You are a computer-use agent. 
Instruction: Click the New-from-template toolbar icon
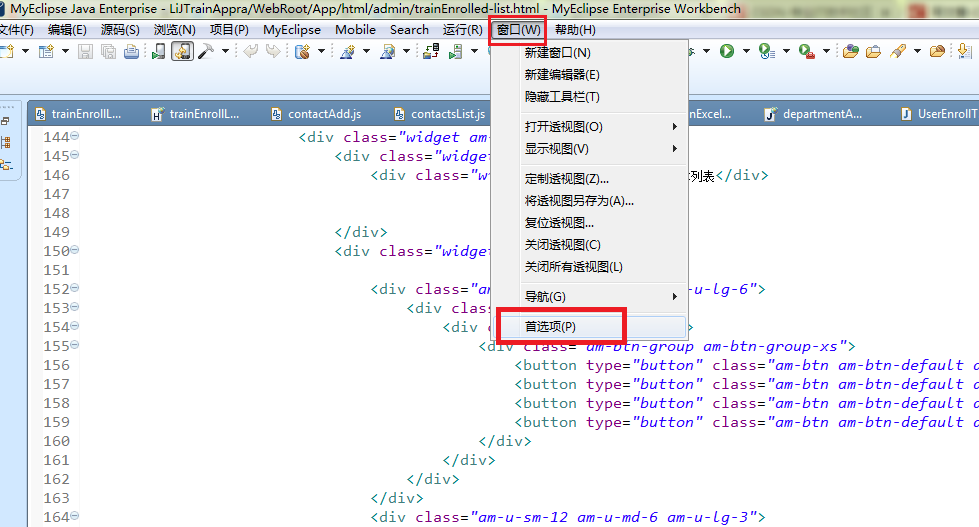(x=46, y=51)
